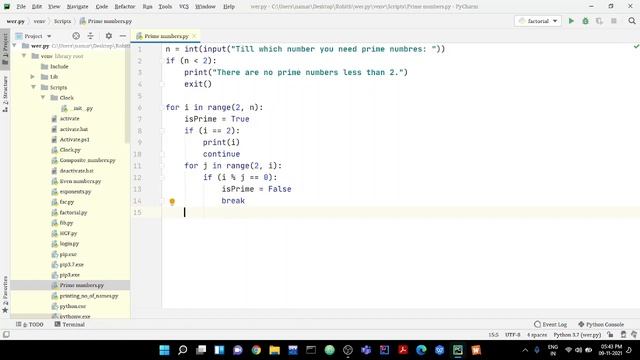Open factorial.py in project tree
Image resolution: width=640 pixels, height=360 pixels.
(x=73, y=213)
